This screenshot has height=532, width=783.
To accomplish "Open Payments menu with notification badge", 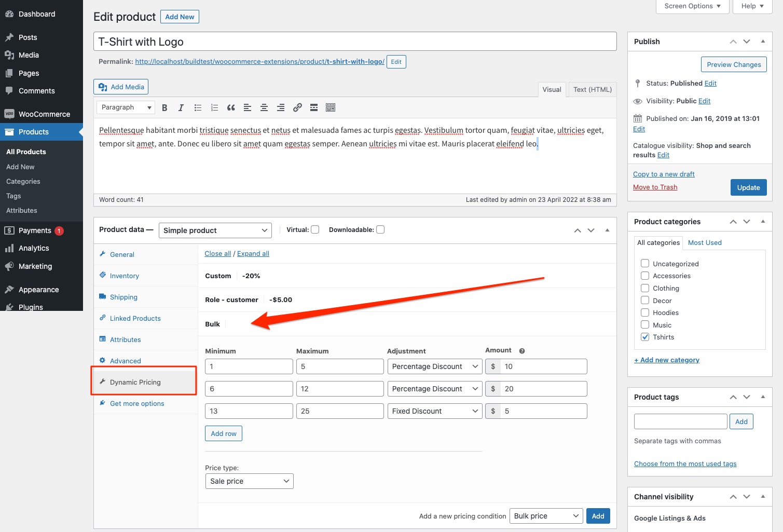I will 42,230.
